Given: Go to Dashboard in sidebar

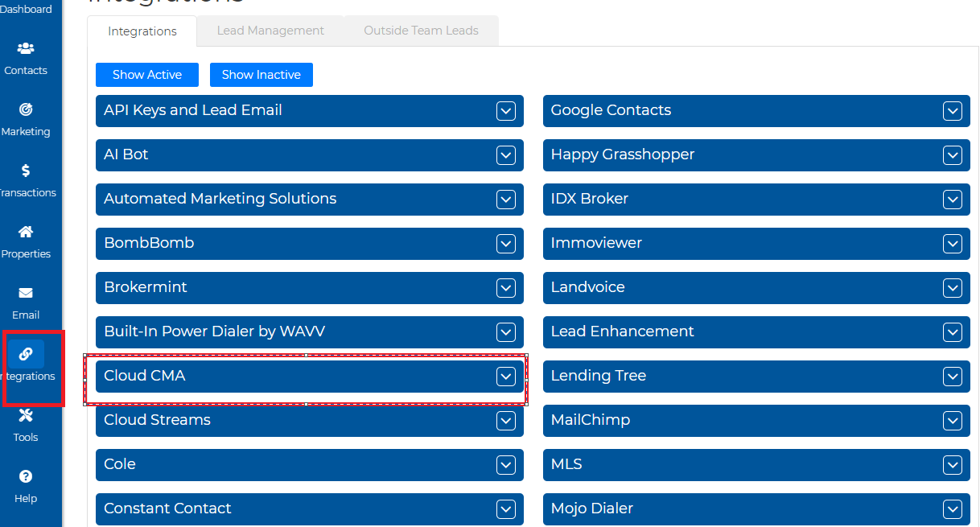Looking at the screenshot, I should tap(26, 9).
